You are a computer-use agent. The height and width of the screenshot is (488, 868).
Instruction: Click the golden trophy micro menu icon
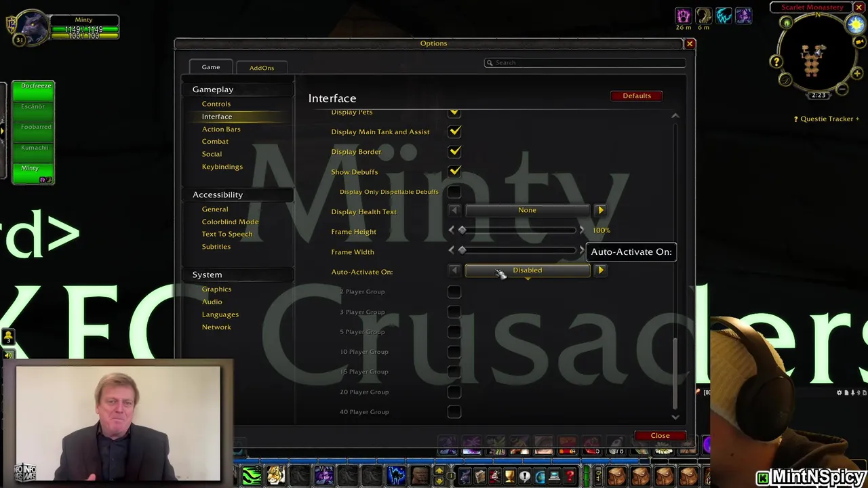pyautogui.click(x=509, y=476)
